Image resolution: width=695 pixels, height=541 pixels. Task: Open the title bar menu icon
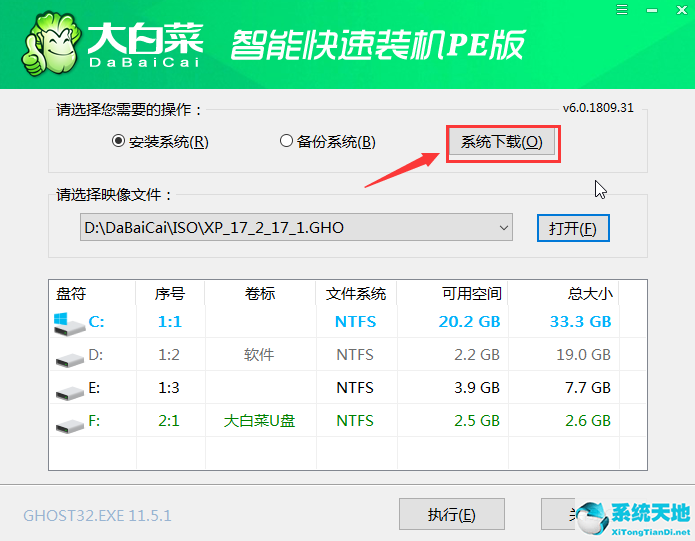[622, 10]
